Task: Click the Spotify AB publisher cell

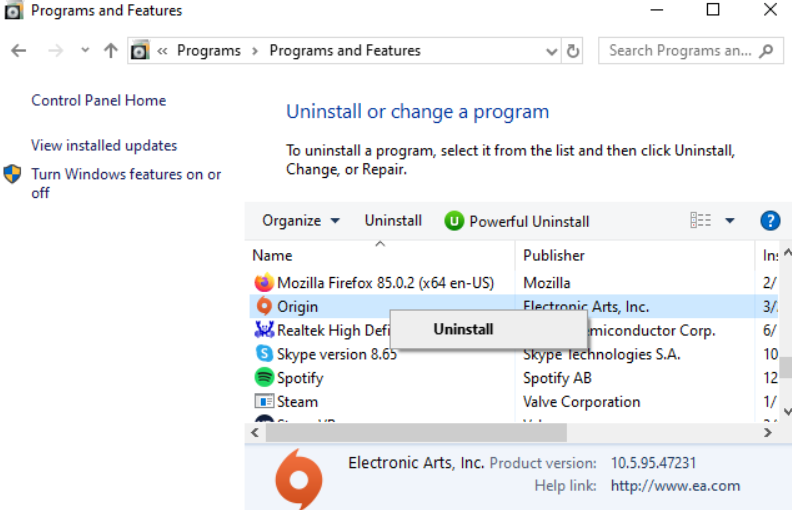Action: coord(557,378)
